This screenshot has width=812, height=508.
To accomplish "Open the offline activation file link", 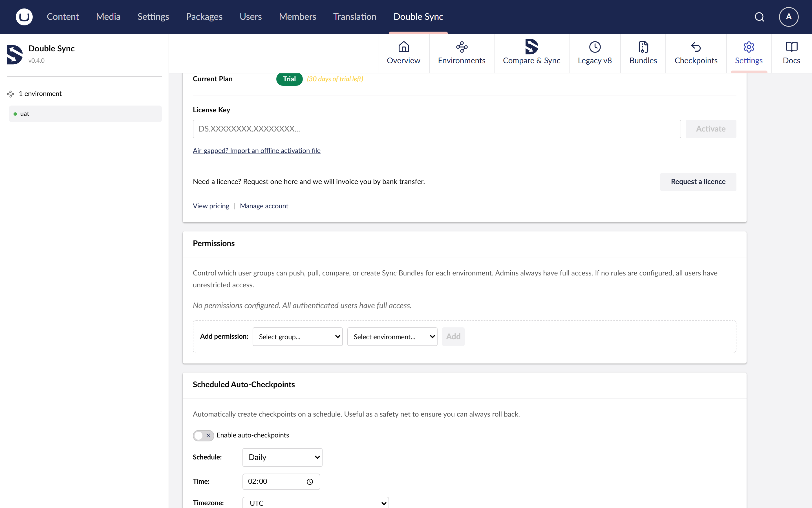I will pos(256,151).
